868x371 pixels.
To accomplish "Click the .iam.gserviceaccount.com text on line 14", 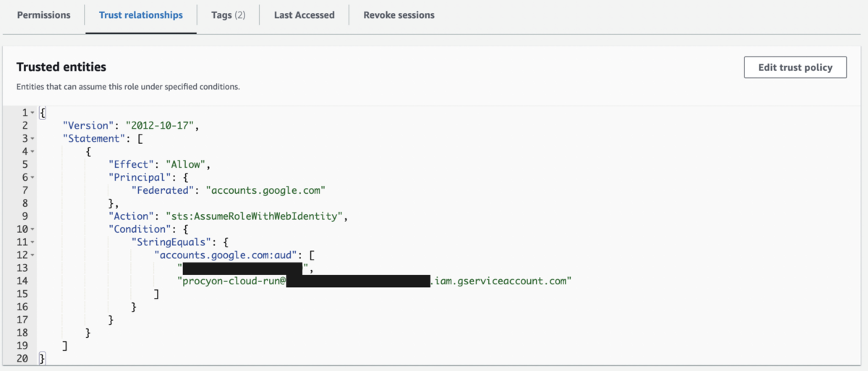I will click(x=501, y=281).
